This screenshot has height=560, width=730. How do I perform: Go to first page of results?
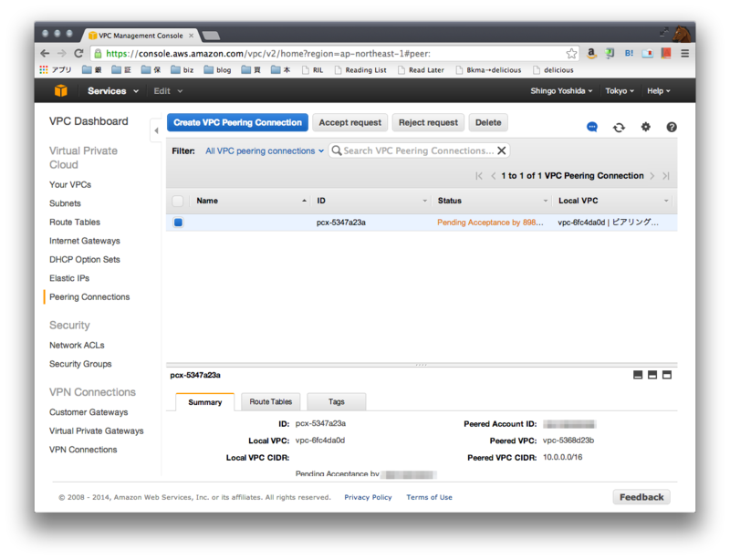[478, 176]
